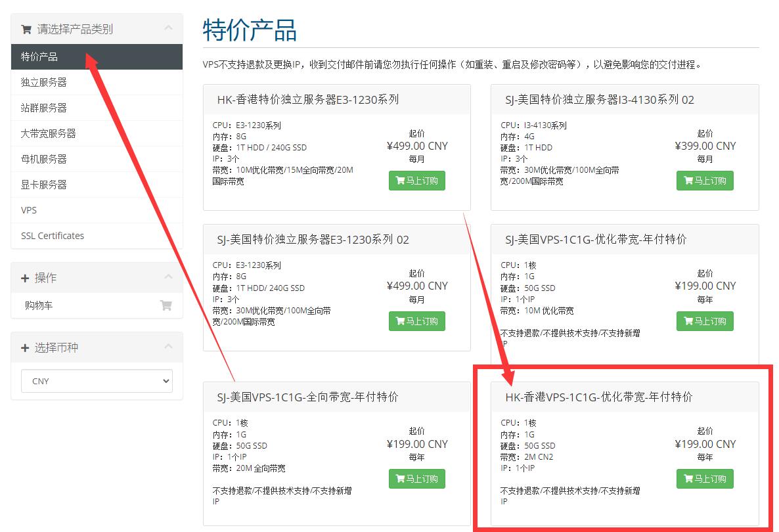This screenshot has height=532, width=779.
Task: Open the 购物车 link
Action: pos(39,305)
